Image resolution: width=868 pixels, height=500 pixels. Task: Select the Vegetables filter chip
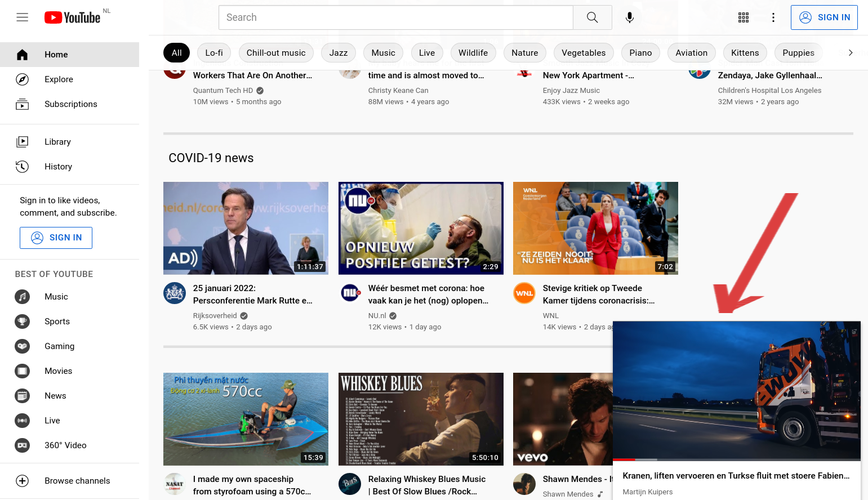pos(584,53)
